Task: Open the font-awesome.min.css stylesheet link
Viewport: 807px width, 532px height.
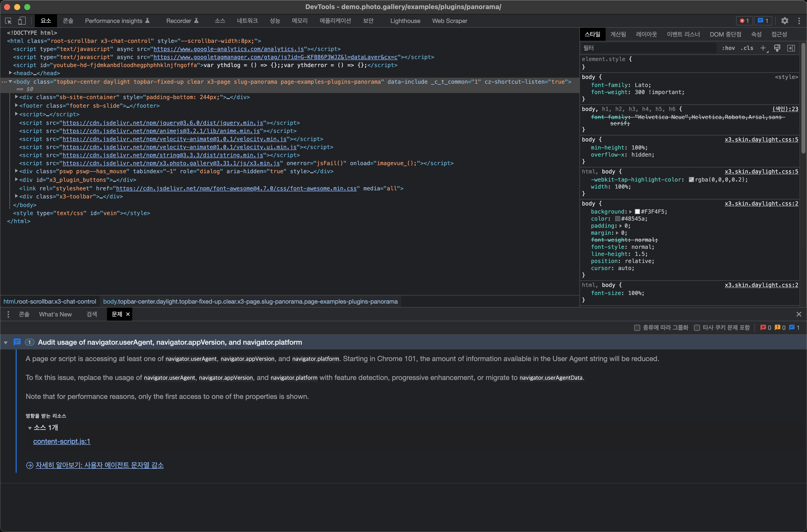Action: [236, 188]
